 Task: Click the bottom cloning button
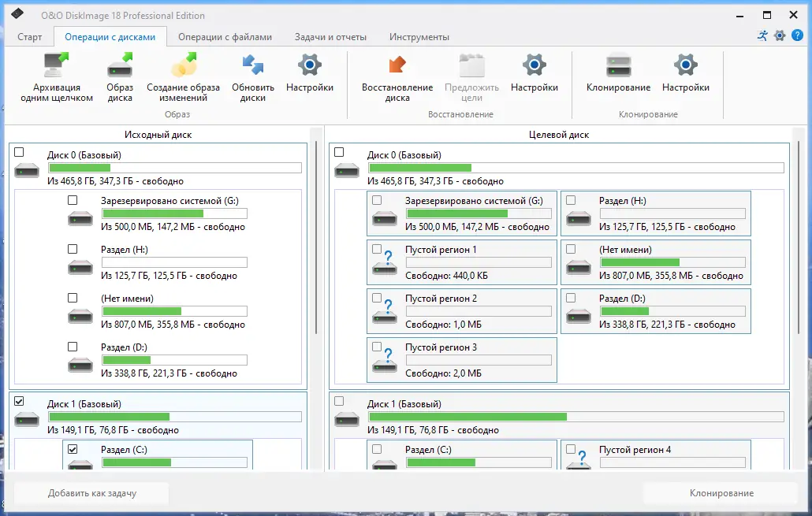[x=721, y=493]
